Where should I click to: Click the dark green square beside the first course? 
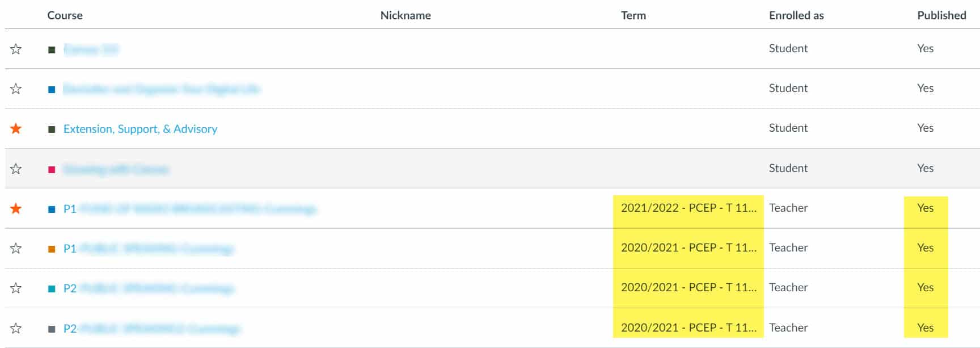tap(52, 48)
